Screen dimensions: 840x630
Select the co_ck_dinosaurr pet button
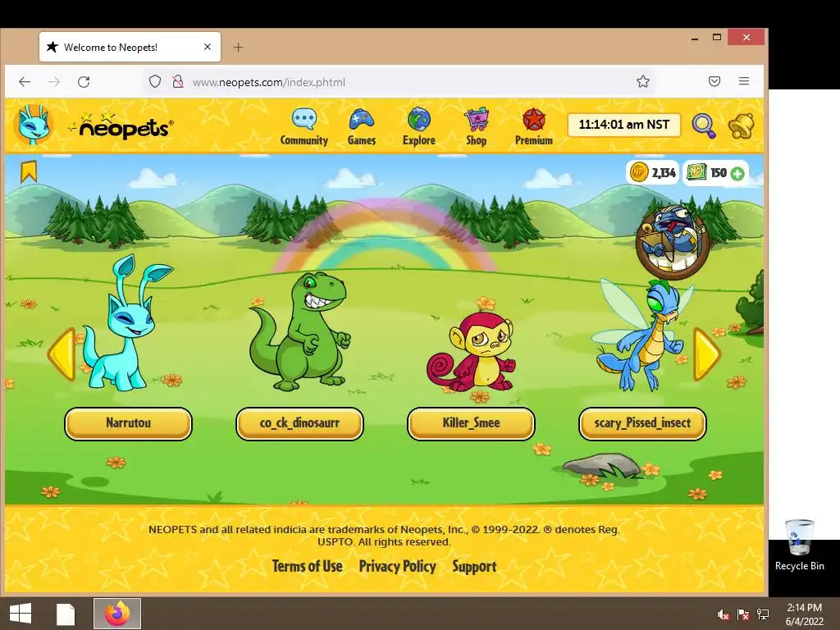coord(299,423)
